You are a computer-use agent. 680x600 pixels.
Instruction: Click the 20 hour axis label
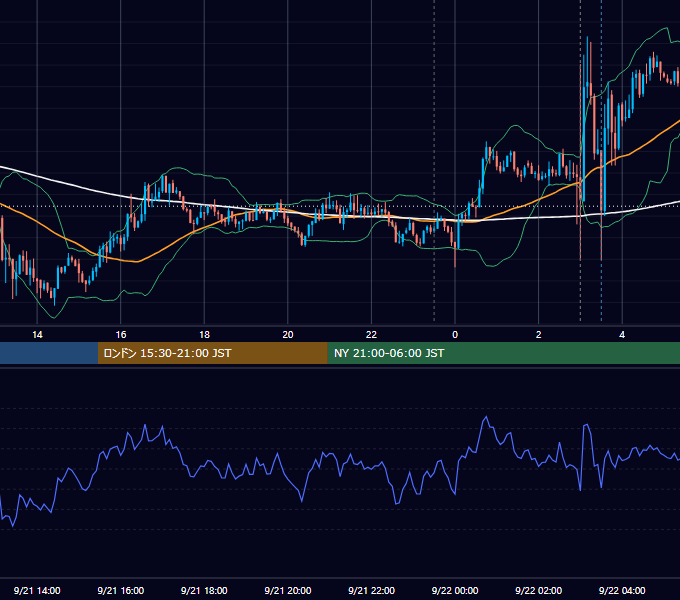click(288, 335)
